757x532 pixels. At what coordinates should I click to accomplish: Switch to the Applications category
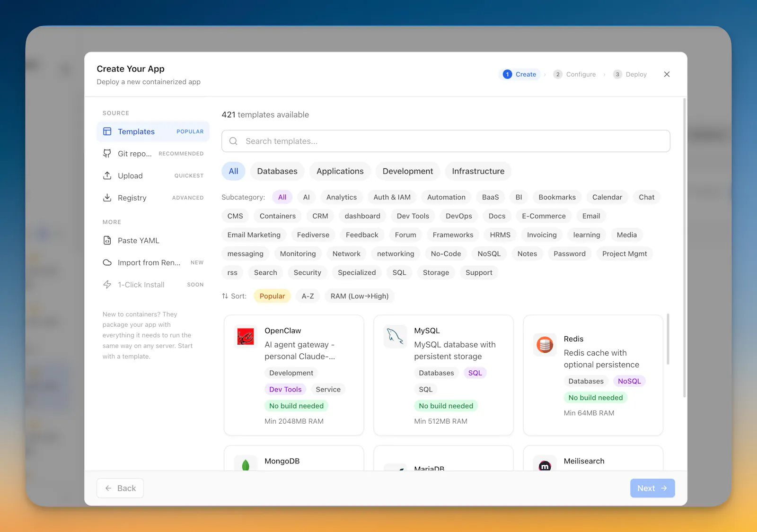click(340, 171)
